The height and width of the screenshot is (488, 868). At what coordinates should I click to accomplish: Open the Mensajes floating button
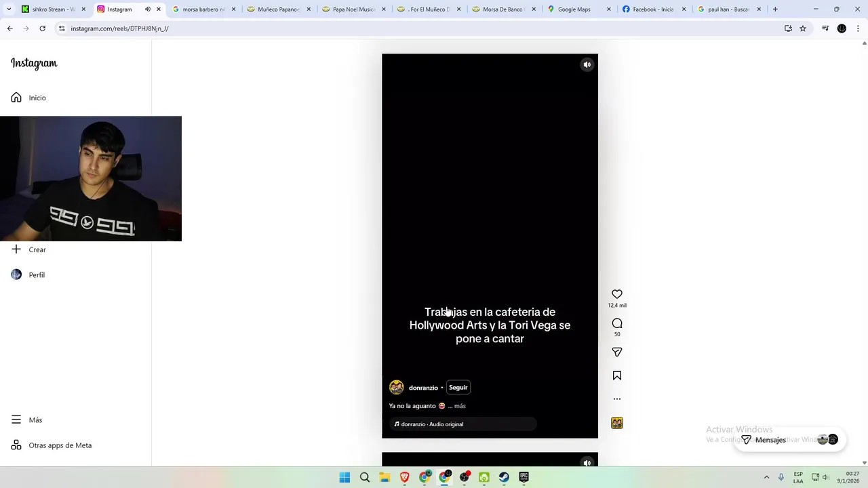pyautogui.click(x=789, y=440)
